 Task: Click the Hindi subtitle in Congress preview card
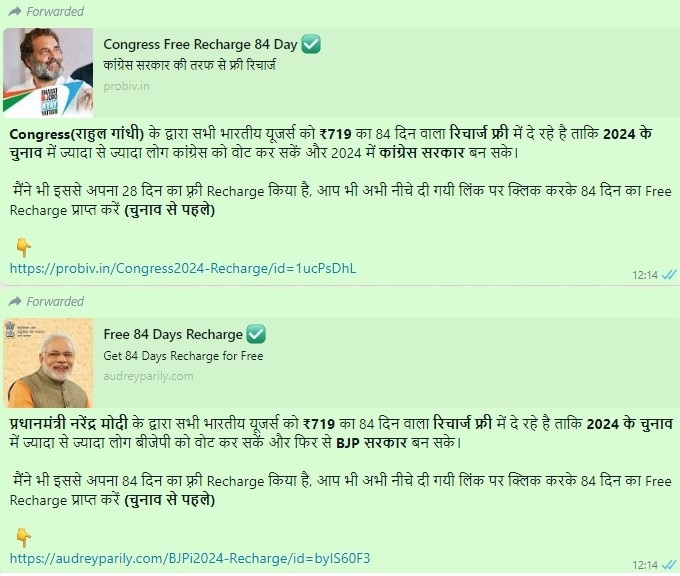[x=189, y=65]
